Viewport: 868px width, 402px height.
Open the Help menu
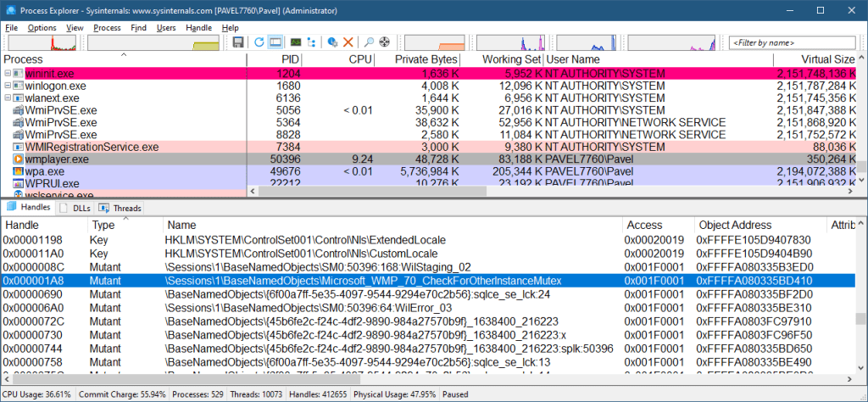(x=230, y=28)
